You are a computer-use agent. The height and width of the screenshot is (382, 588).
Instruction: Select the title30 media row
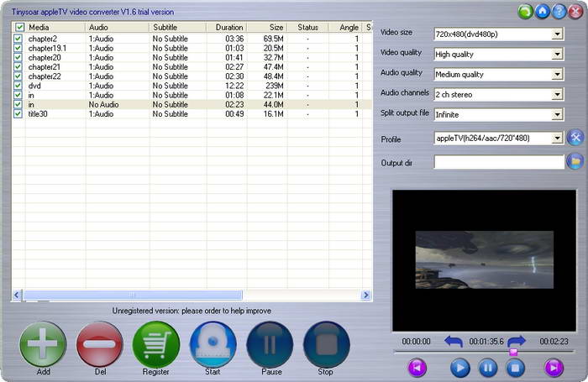pyautogui.click(x=192, y=113)
